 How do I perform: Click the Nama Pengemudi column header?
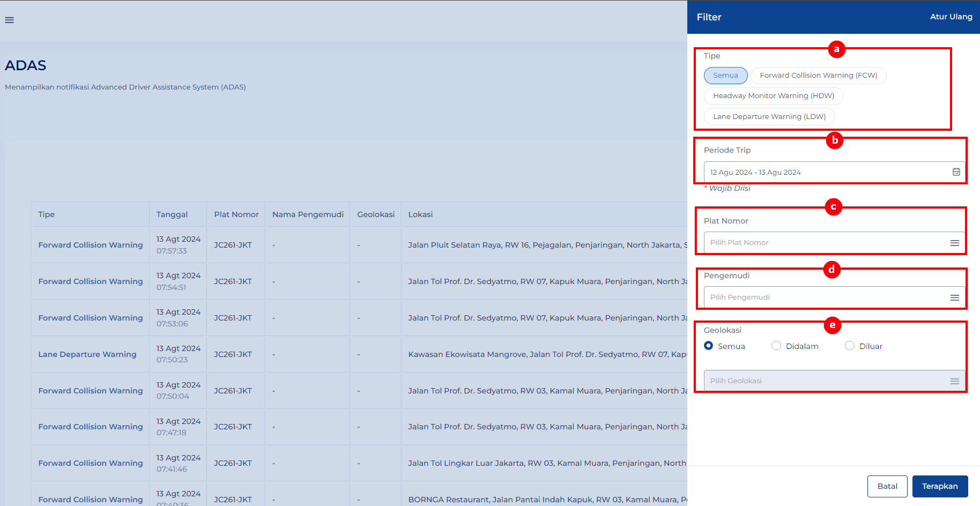coord(308,214)
